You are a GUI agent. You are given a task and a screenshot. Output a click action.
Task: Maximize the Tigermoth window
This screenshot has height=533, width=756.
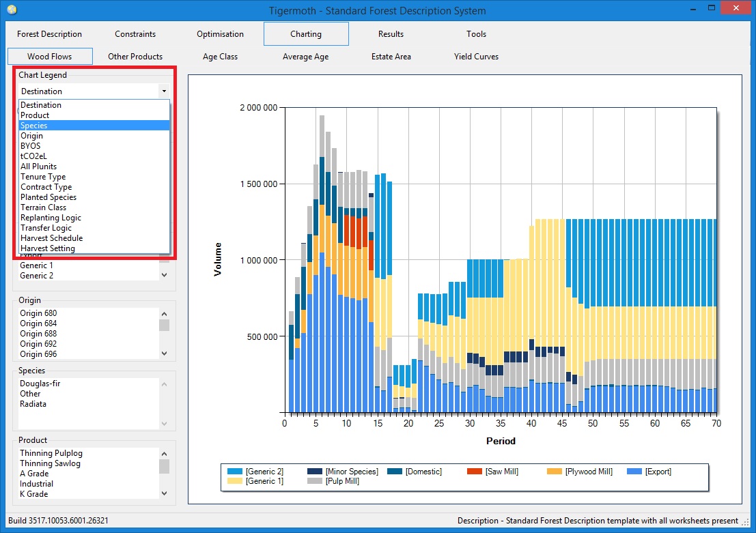pyautogui.click(x=711, y=8)
